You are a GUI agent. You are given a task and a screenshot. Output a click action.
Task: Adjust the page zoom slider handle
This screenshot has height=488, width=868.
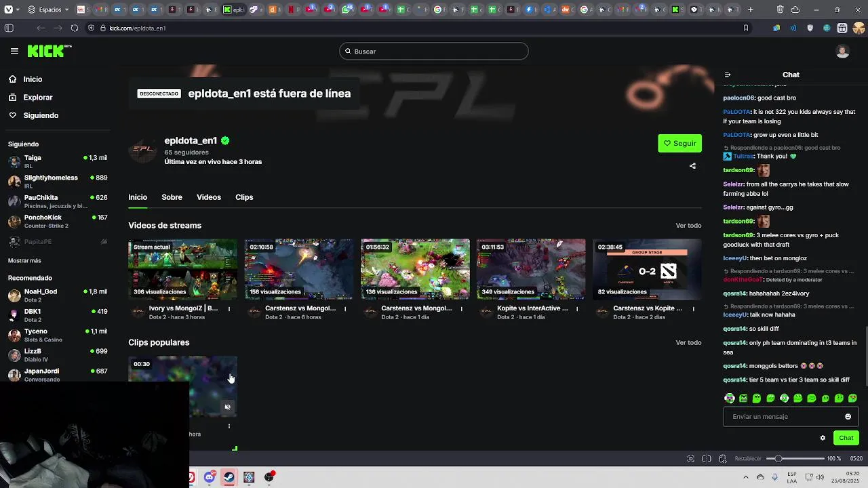tap(778, 459)
